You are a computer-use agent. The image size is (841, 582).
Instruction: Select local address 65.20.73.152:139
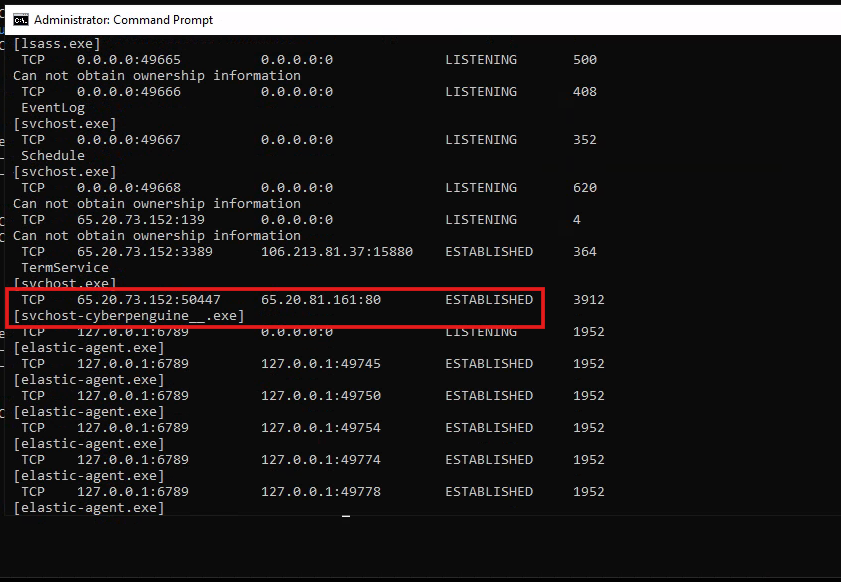tap(141, 219)
